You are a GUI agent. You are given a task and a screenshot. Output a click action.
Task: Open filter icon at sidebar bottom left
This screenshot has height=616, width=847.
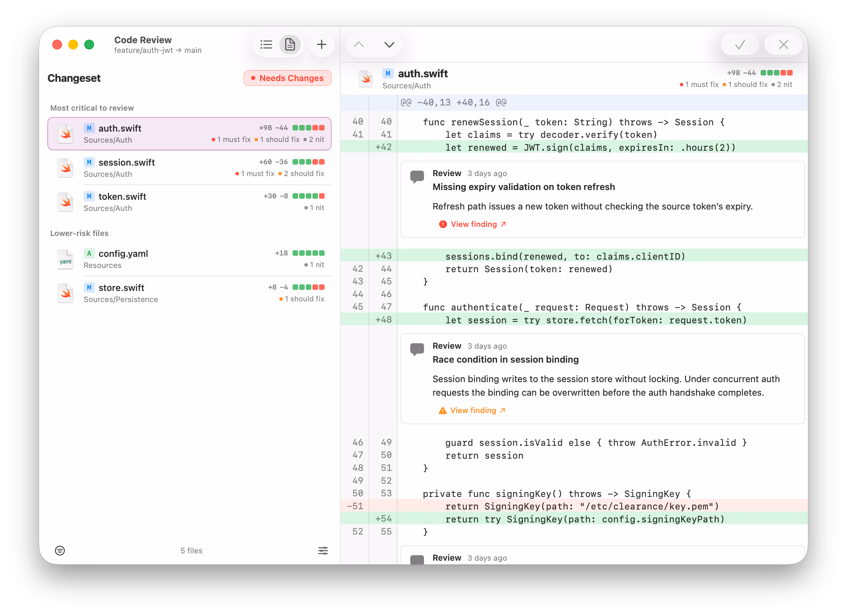(x=60, y=550)
